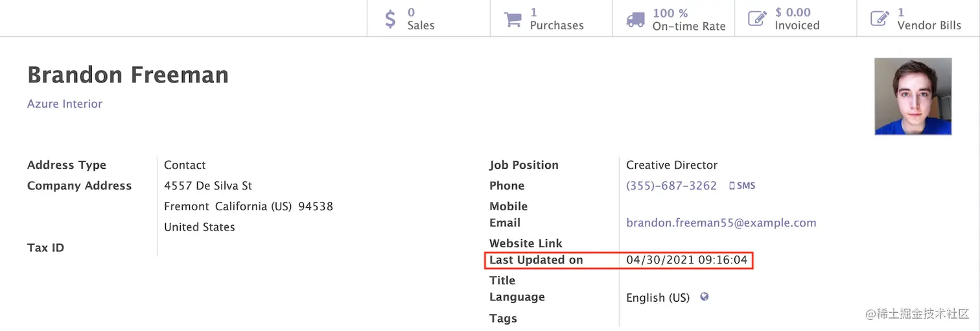Click the Tax ID label
The width and height of the screenshot is (980, 331).
coord(45,248)
